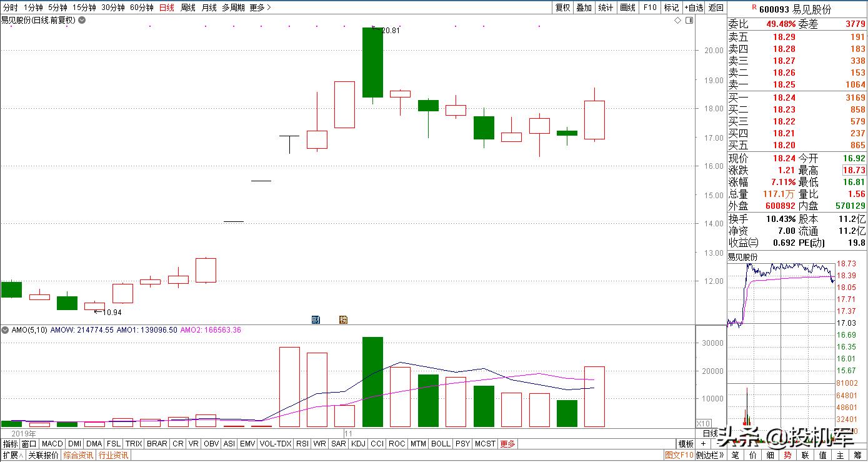Select the 值 tab in sidebar
The image size is (868, 462).
pos(823,455)
